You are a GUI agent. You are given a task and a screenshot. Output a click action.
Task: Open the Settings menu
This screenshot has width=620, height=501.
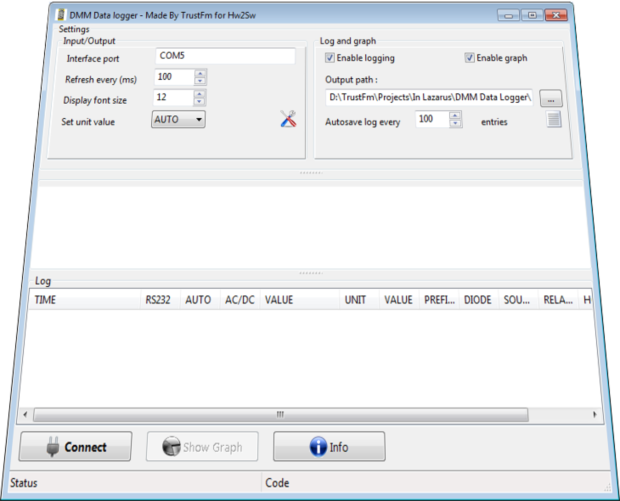point(74,29)
